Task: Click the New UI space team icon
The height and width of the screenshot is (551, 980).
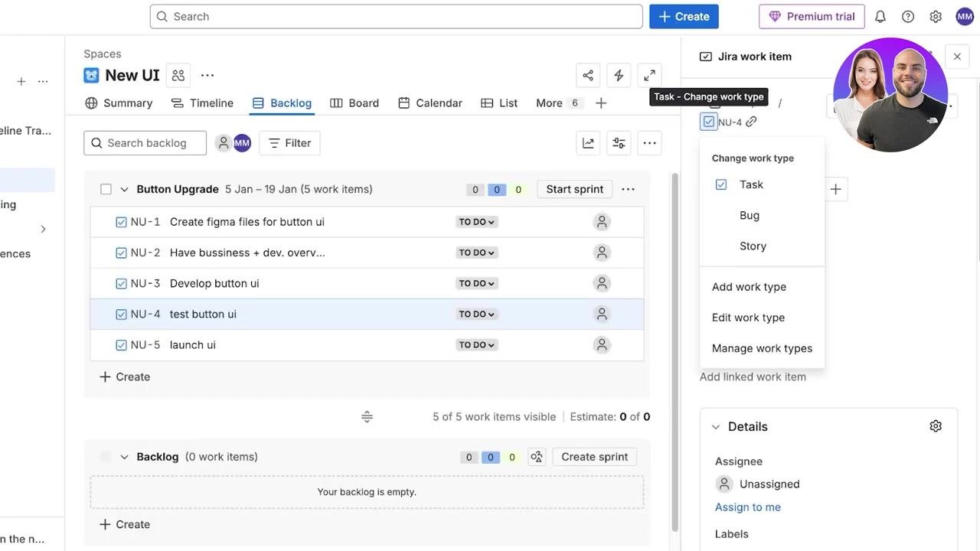Action: coord(178,75)
